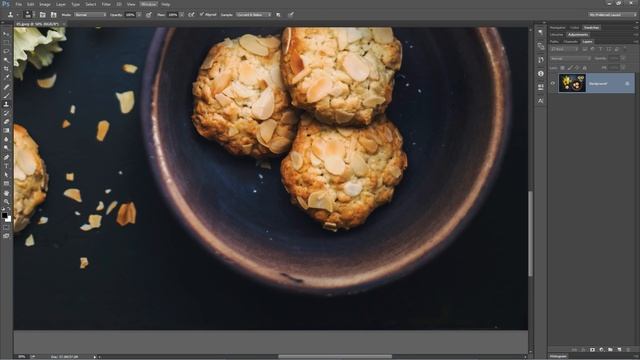
Task: Toggle pressure for size button
Action: pyautogui.click(x=291, y=15)
